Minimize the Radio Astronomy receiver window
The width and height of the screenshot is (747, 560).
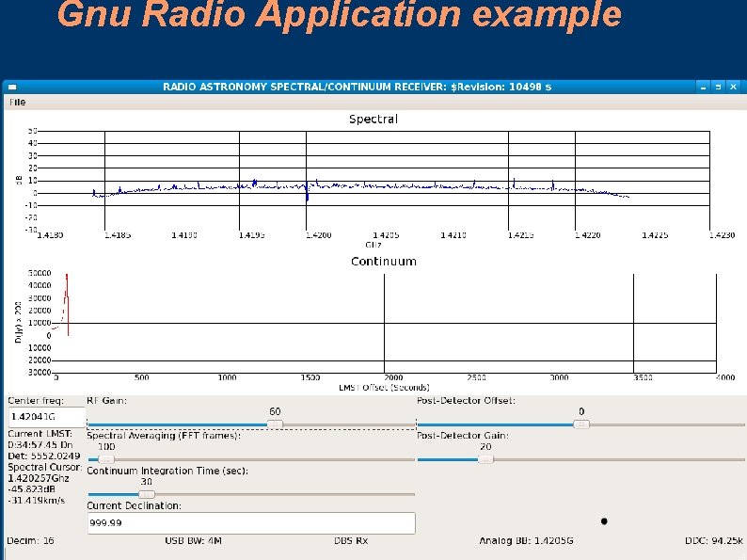[x=703, y=87]
